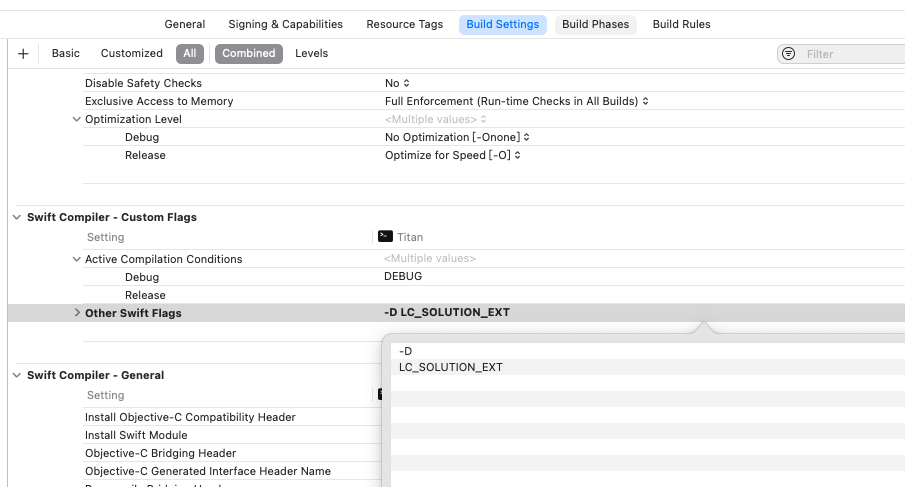
Task: Open Release Optimize for Speed dropdown
Action: tap(453, 155)
